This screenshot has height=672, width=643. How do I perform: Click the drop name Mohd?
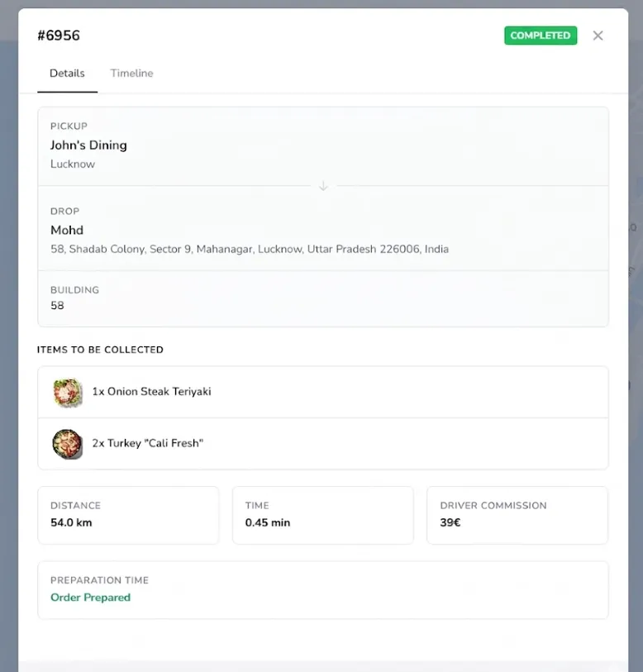pyautogui.click(x=67, y=230)
